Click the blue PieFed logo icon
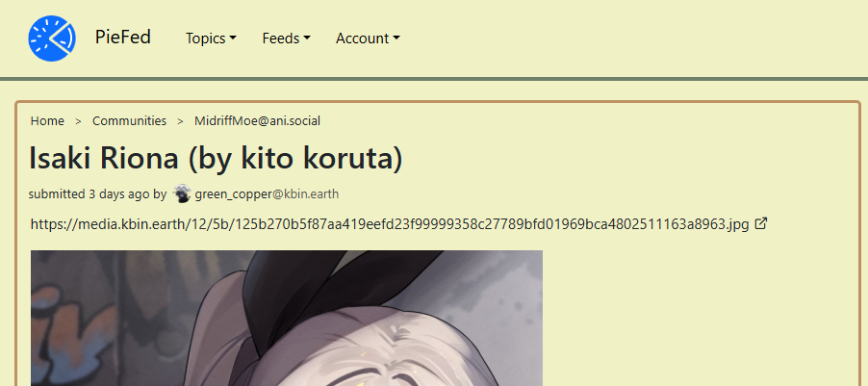This screenshot has width=868, height=386. tap(52, 39)
